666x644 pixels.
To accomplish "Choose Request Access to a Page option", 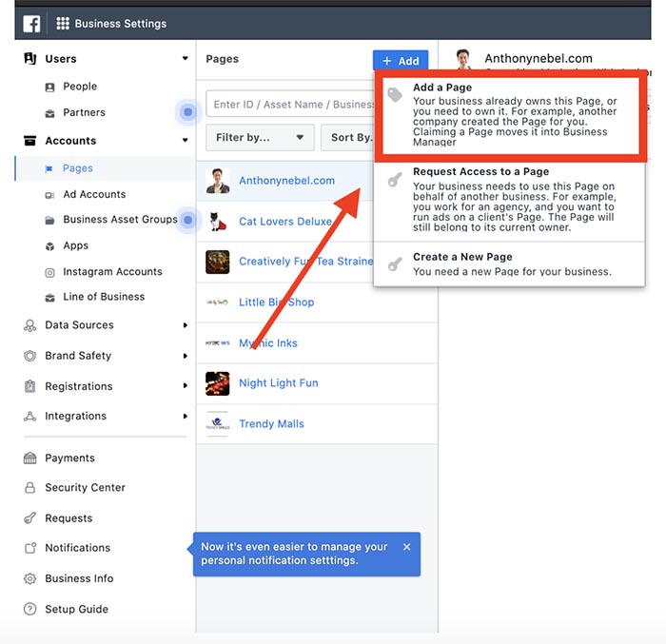I will tap(509, 200).
